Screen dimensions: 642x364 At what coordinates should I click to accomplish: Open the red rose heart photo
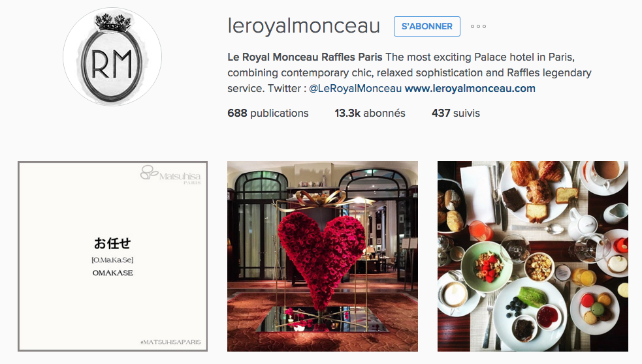(x=323, y=256)
